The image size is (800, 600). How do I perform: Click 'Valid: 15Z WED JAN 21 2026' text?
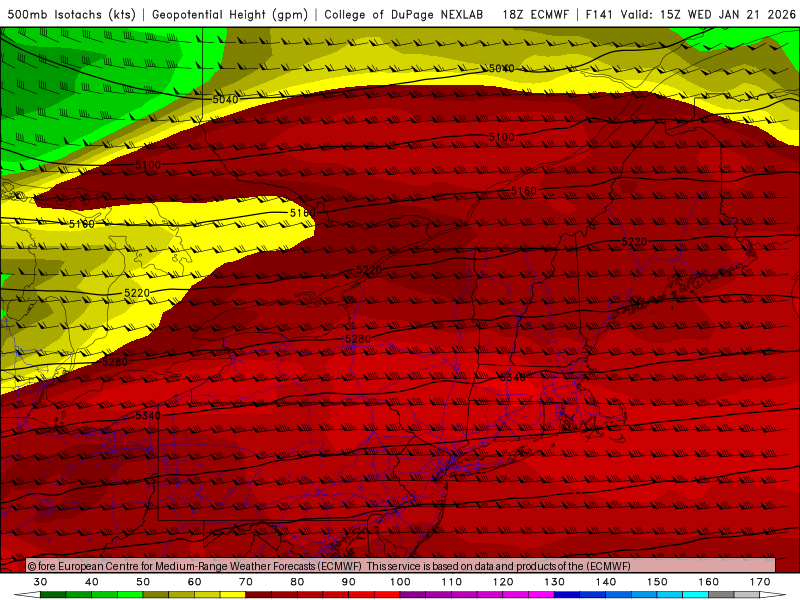point(708,14)
